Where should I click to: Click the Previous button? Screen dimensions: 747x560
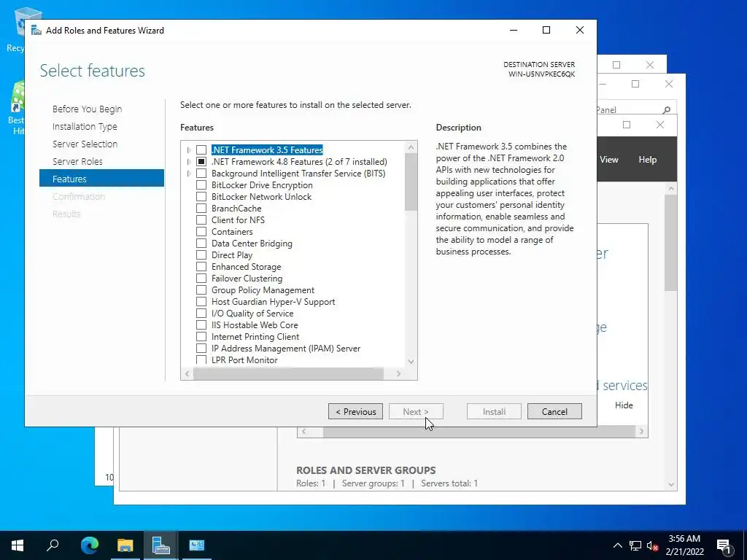[355, 411]
